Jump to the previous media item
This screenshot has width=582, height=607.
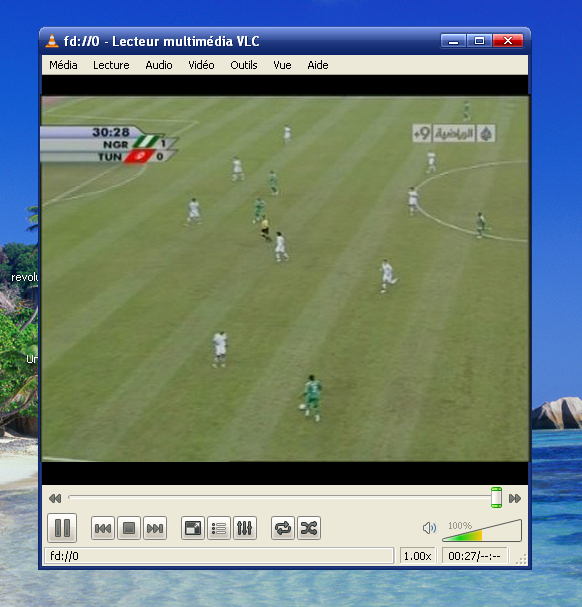[103, 528]
